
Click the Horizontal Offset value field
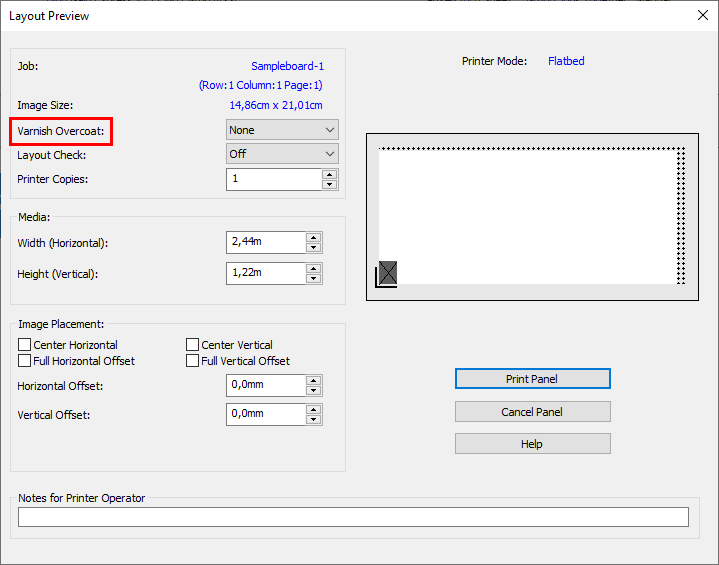[x=266, y=385]
